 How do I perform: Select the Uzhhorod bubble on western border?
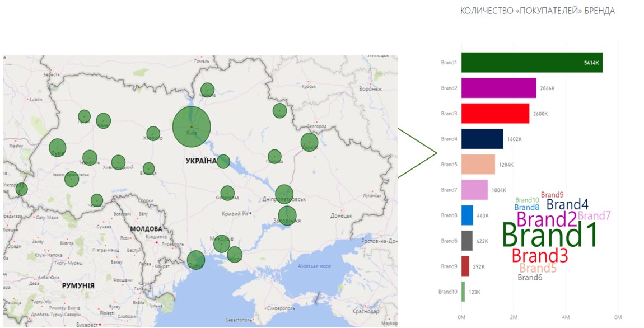[x=21, y=189]
